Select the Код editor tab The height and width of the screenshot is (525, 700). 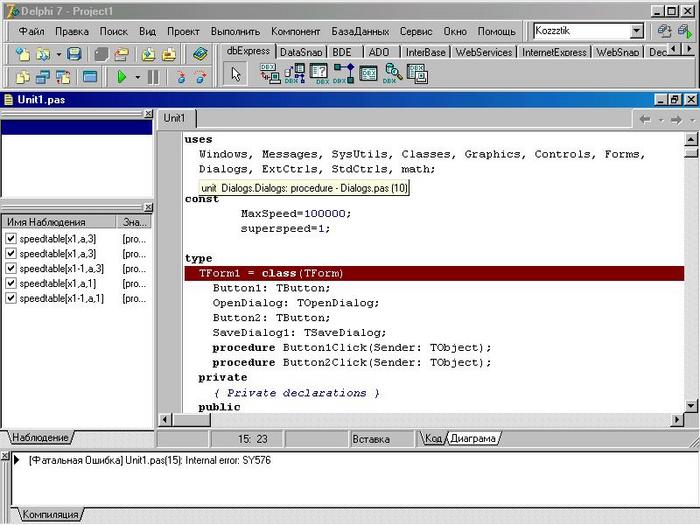[x=433, y=438]
